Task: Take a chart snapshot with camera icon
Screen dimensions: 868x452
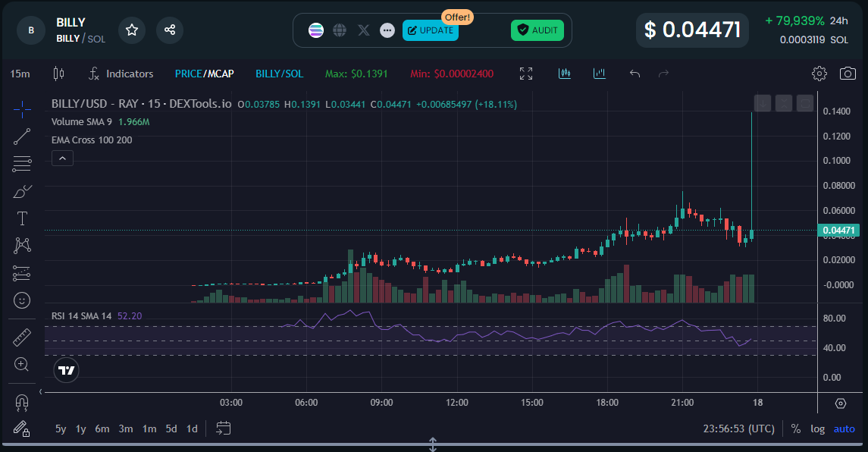Action: [848, 74]
